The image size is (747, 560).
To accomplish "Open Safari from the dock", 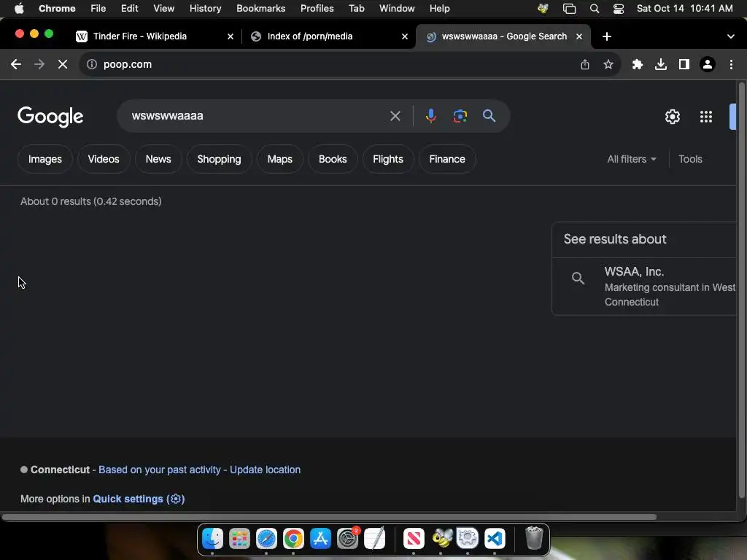I will (266, 539).
